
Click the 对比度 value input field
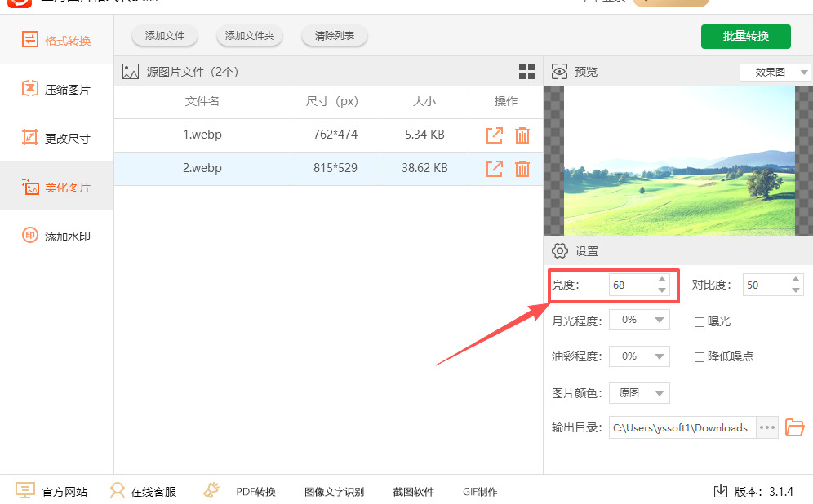pyautogui.click(x=766, y=285)
